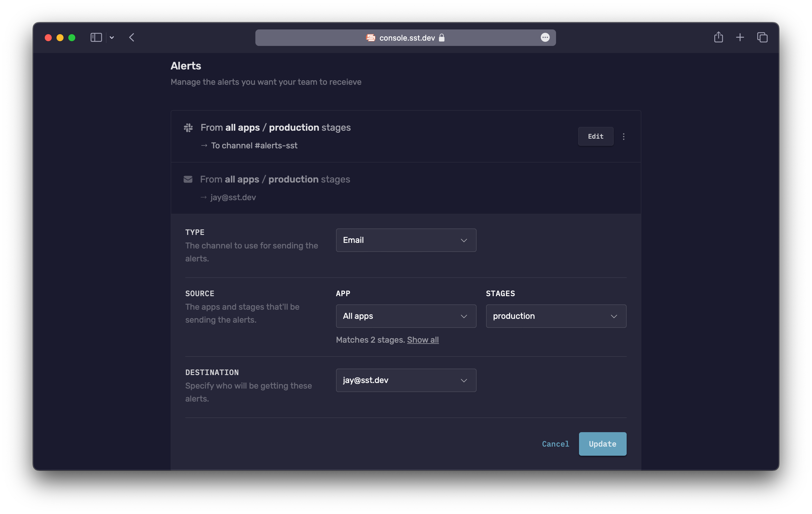This screenshot has height=514, width=812.
Task: Toggle the Safari sidebar icon
Action: [x=96, y=37]
